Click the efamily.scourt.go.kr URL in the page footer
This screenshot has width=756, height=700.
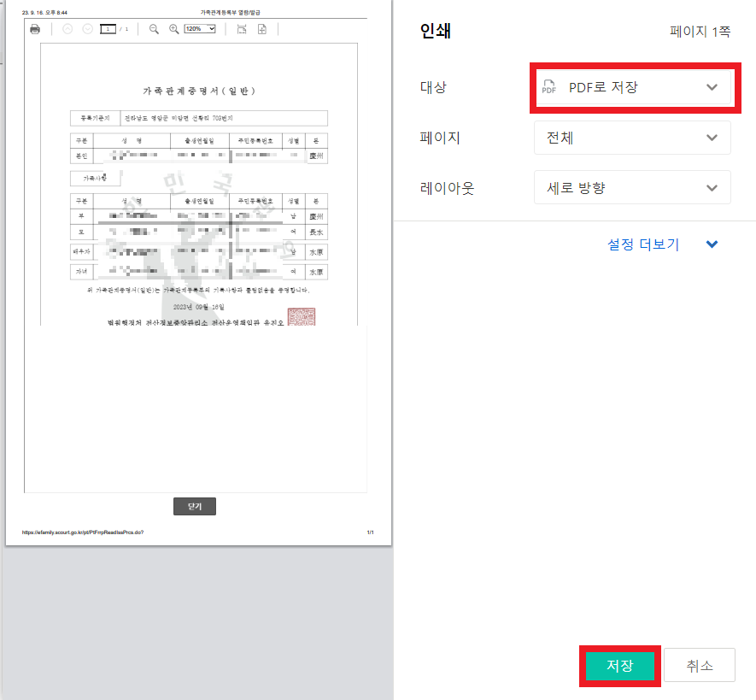[83, 532]
